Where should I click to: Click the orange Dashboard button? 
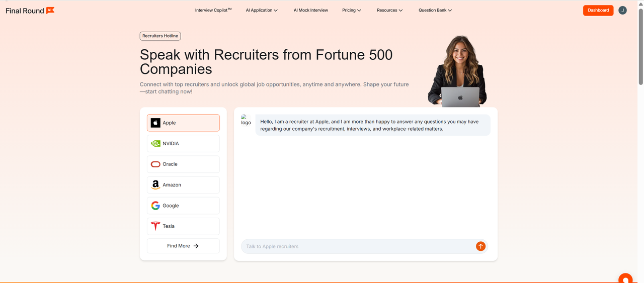pos(598,11)
